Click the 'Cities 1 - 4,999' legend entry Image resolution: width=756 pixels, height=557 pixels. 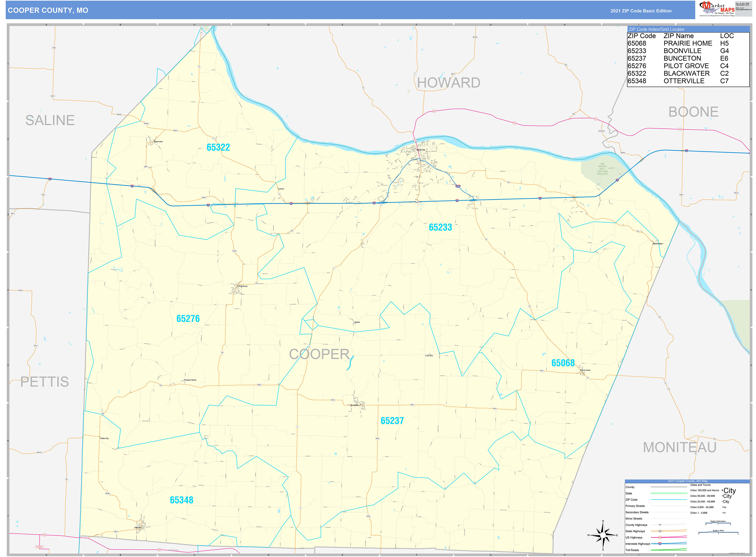(699, 513)
